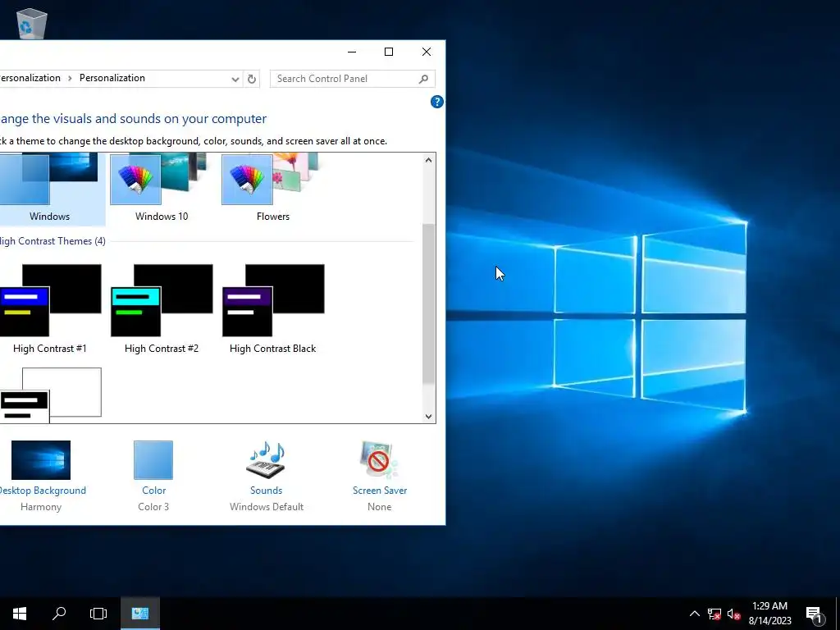
Task: Close the Personalization window
Action: click(427, 52)
